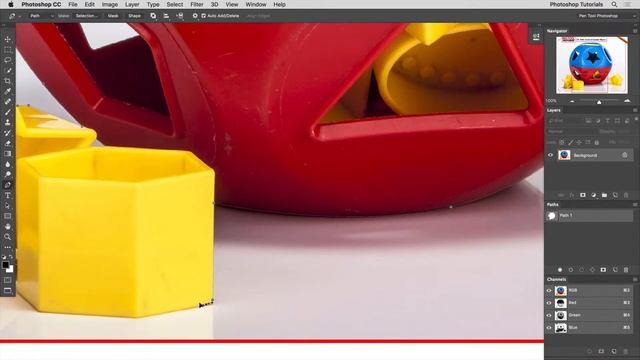Swap foreground and background colors

tap(11, 257)
